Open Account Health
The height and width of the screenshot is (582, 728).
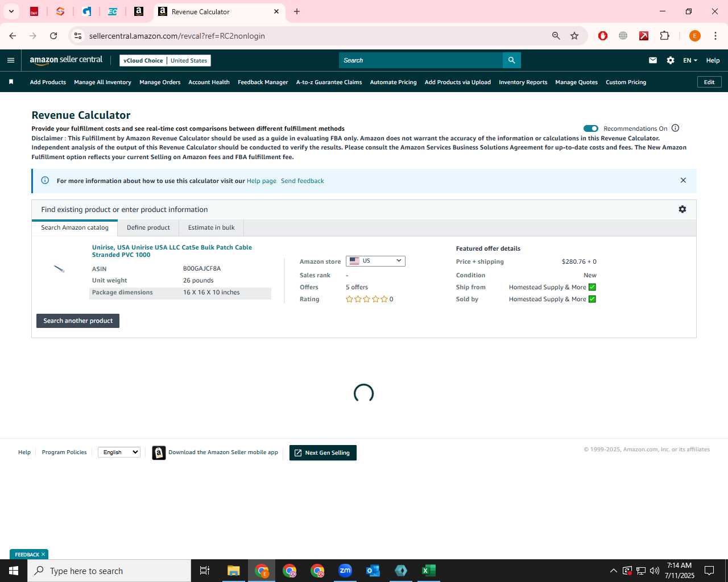click(x=209, y=82)
